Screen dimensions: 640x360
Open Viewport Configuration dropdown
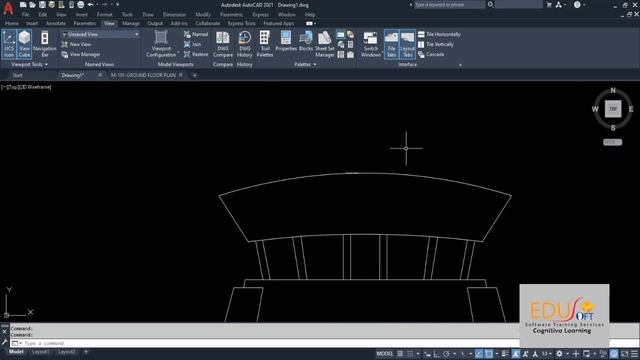coord(161,44)
